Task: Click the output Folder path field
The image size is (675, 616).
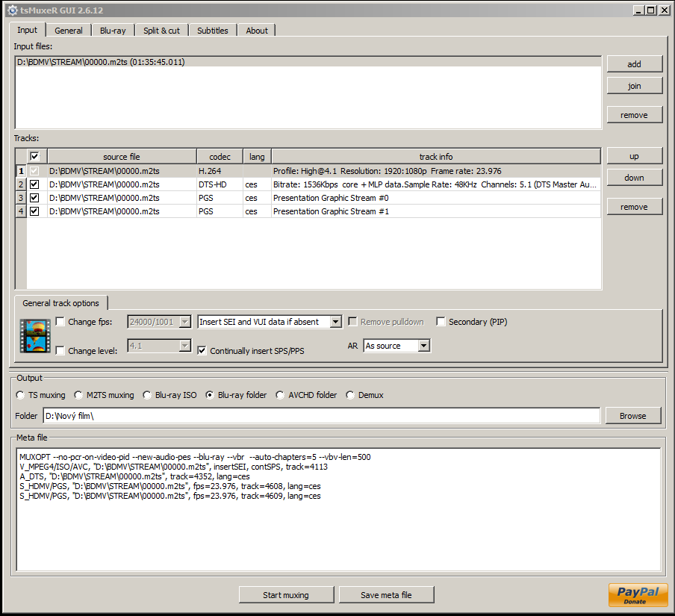Action: pyautogui.click(x=321, y=415)
